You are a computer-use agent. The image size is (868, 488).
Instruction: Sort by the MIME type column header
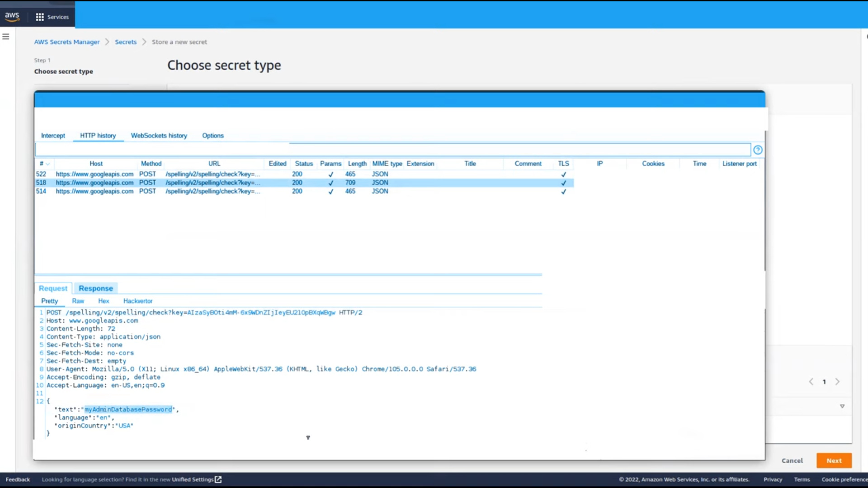point(387,164)
